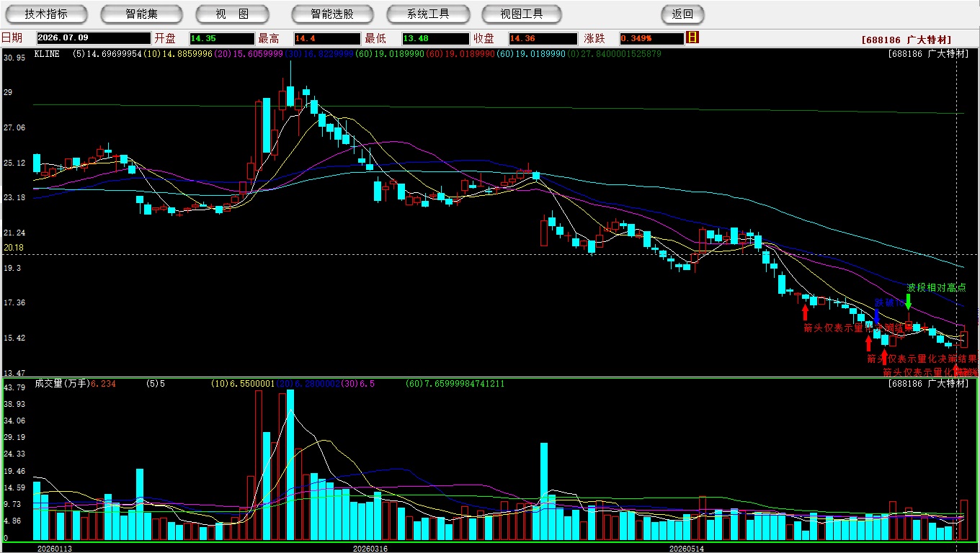Select the 最高 value 14.4 field
The width and height of the screenshot is (980, 553).
point(326,38)
